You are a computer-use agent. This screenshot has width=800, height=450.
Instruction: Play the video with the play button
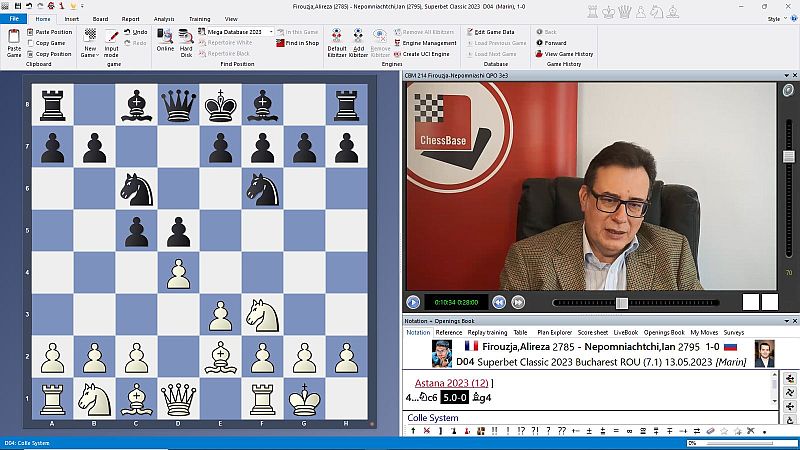coord(414,302)
